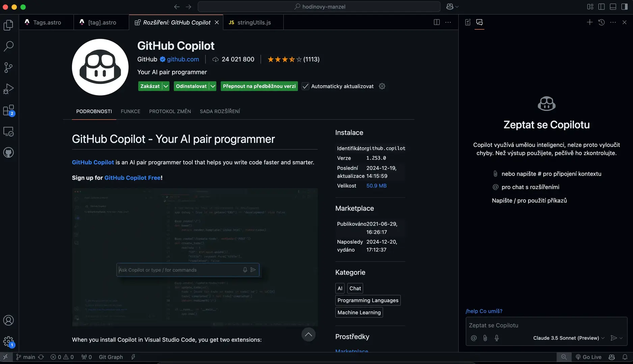Switch to Tags.astro tab

(x=47, y=22)
